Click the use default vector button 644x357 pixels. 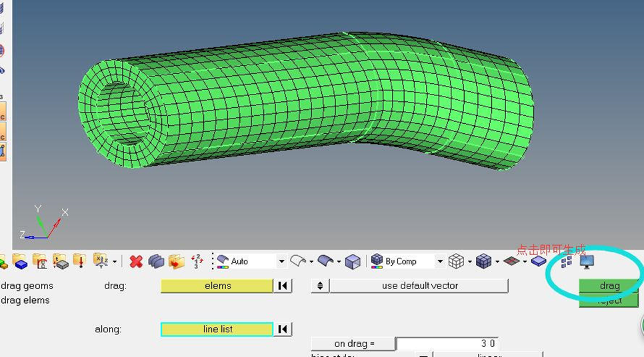click(x=419, y=286)
